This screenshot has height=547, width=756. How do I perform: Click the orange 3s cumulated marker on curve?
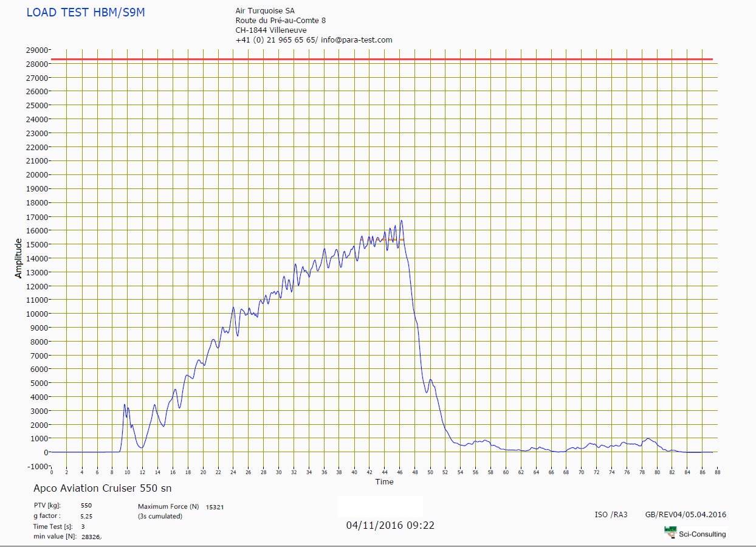coord(392,240)
